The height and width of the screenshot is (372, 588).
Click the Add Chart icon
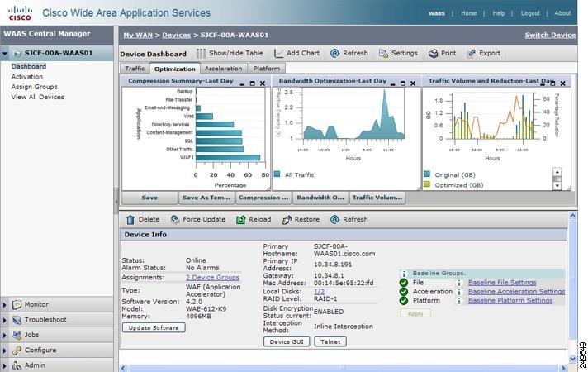tap(278, 54)
